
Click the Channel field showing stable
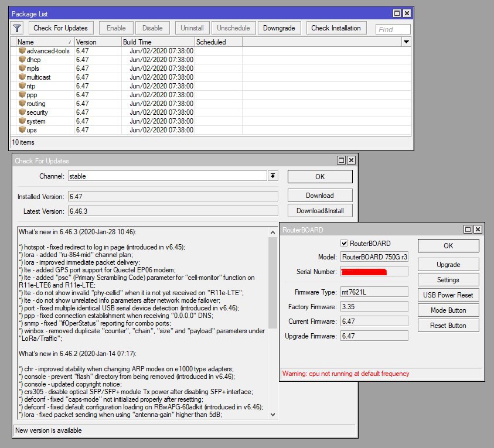(x=168, y=176)
